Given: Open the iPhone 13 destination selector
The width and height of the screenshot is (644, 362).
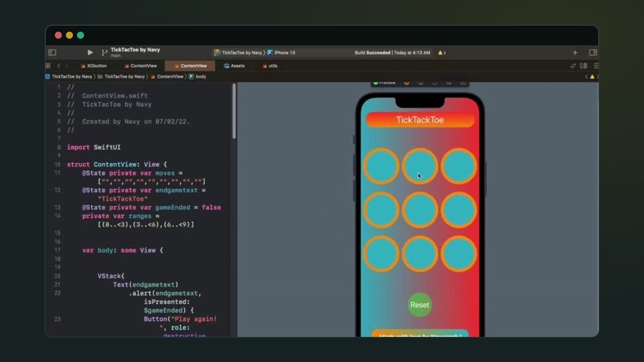Looking at the screenshot, I should tap(281, 52).
